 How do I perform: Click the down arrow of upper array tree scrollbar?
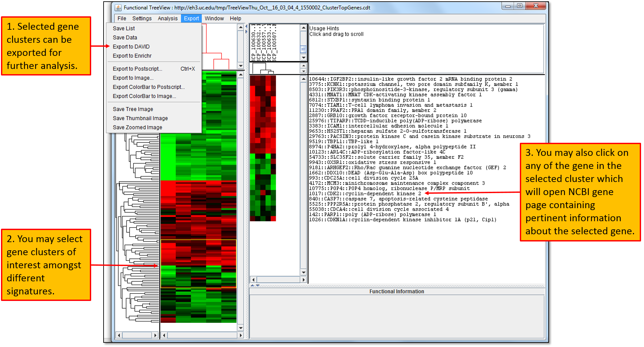pyautogui.click(x=240, y=66)
